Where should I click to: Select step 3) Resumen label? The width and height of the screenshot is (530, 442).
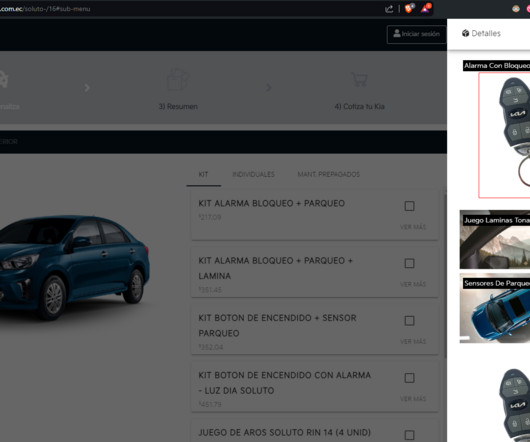[178, 106]
